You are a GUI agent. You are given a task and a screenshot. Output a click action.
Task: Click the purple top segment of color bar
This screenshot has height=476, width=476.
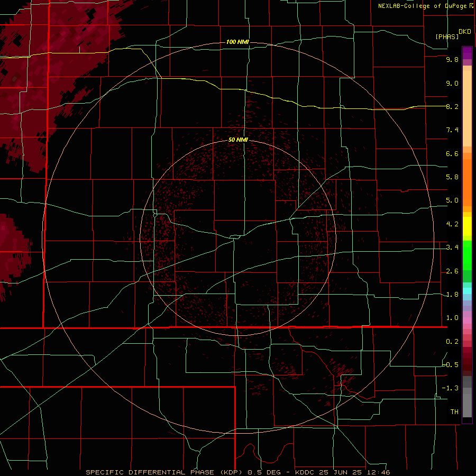(x=467, y=53)
